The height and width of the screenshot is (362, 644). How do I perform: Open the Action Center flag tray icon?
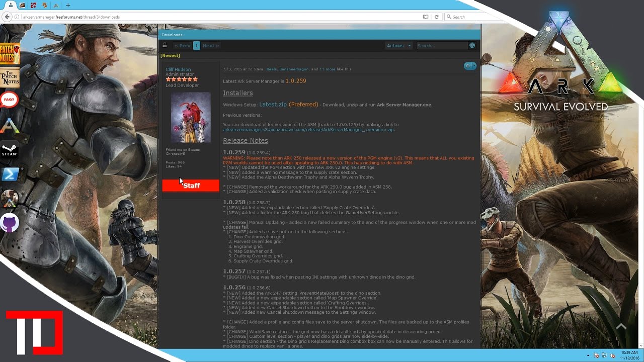(x=597, y=355)
